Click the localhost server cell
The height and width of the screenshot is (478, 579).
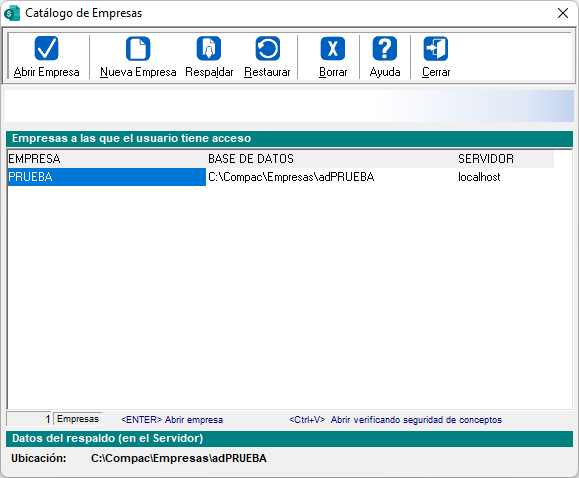coord(479,177)
